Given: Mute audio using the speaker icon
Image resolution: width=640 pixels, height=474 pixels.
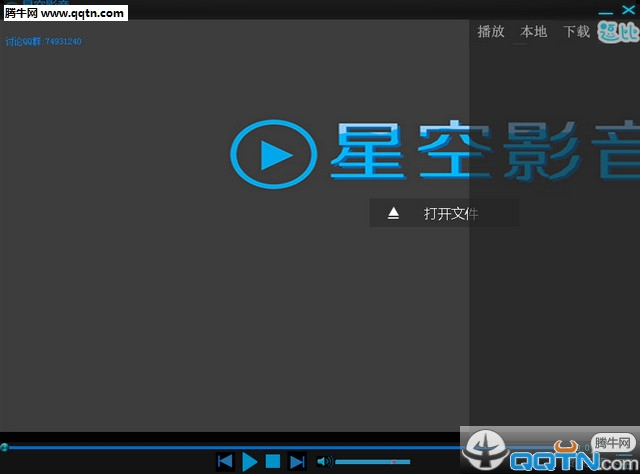Looking at the screenshot, I should click(325, 462).
